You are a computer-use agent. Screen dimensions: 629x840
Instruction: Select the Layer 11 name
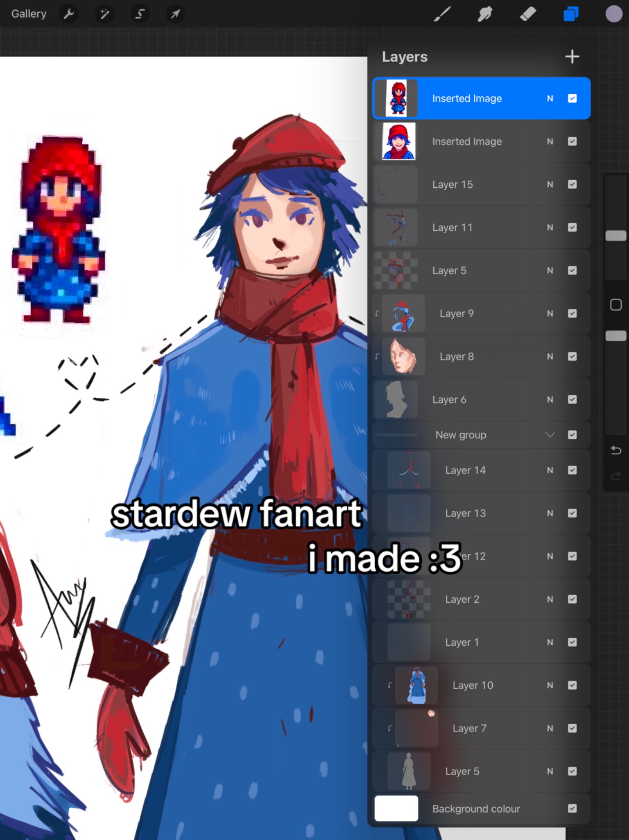[453, 227]
